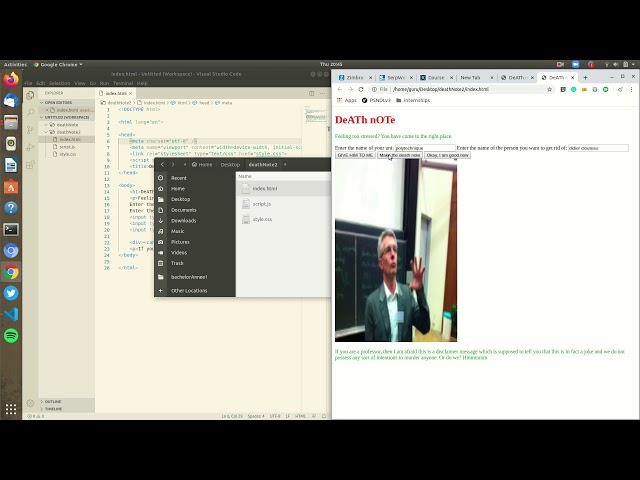This screenshot has height=480, width=640.
Task: Click the GIVE HIM TO ME button
Action: click(355, 156)
